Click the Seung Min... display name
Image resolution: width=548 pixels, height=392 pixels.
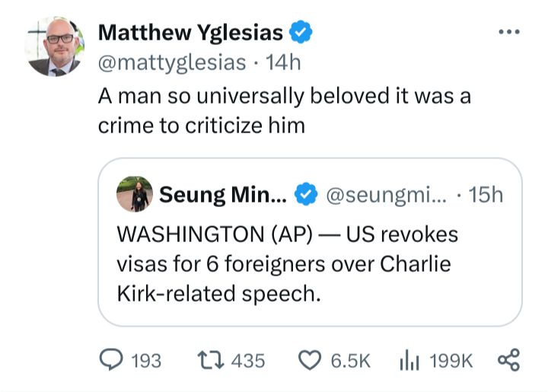(x=223, y=195)
